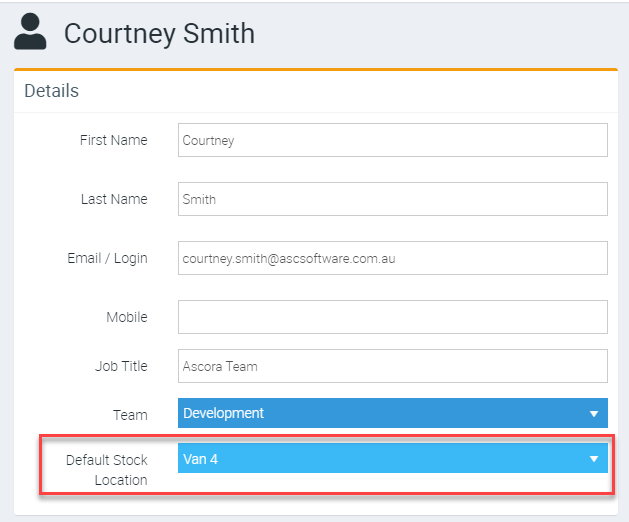Image resolution: width=629 pixels, height=522 pixels.
Task: Click the user profile silhouette icon
Action: (32, 31)
